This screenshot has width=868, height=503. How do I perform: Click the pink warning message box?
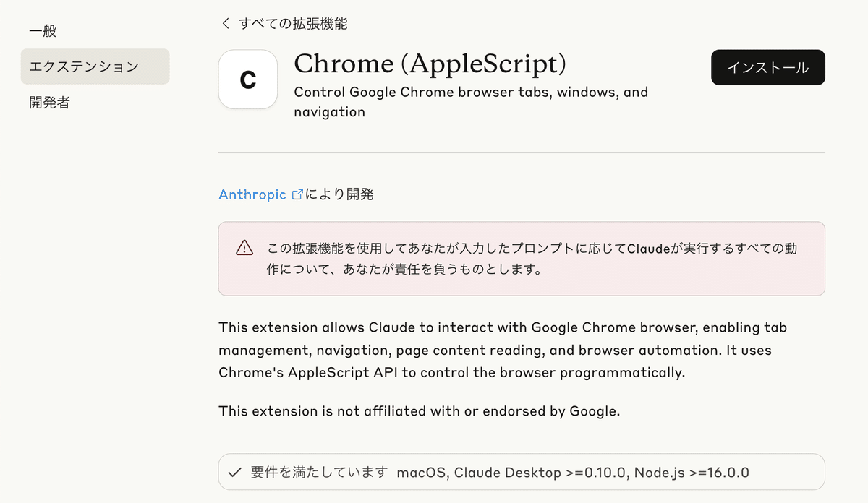pyautogui.click(x=521, y=259)
